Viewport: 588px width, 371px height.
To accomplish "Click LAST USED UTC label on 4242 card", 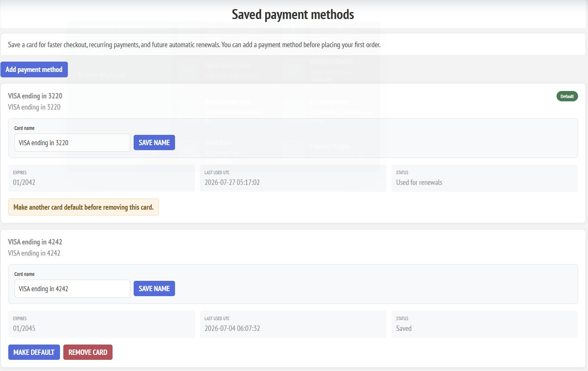I will (217, 318).
